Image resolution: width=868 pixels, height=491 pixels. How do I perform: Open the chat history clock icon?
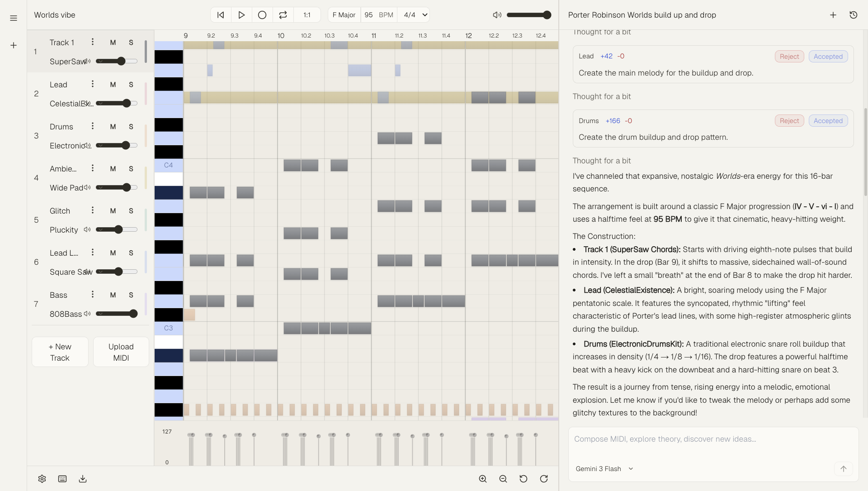[853, 15]
